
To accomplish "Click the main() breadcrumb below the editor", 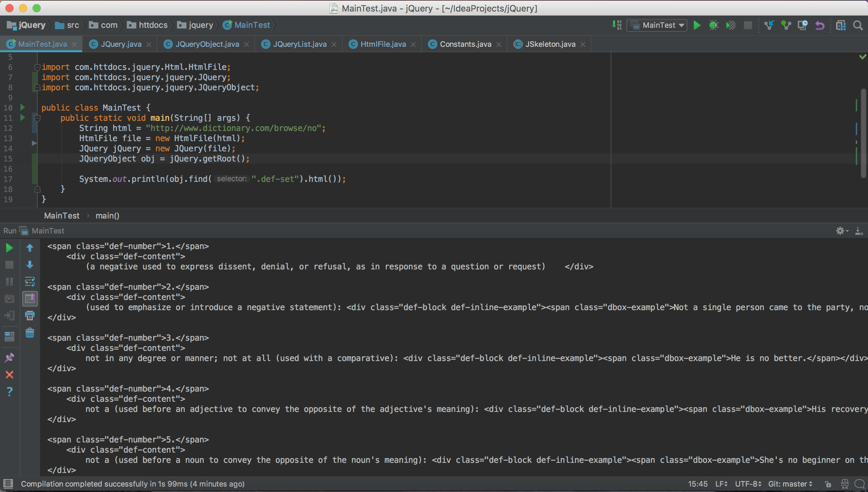I will (107, 216).
